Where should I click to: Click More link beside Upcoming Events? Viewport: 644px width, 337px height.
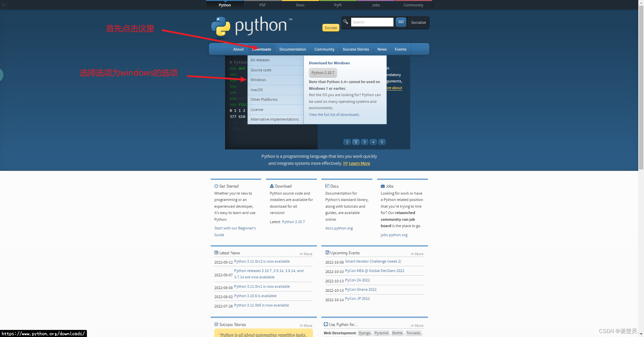(417, 254)
